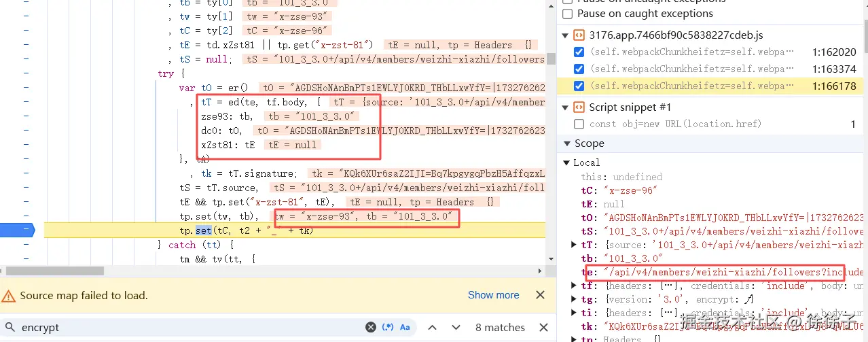This screenshot has width=868, height=342.
Task: Click the 8 matches counter text
Action: (x=500, y=327)
